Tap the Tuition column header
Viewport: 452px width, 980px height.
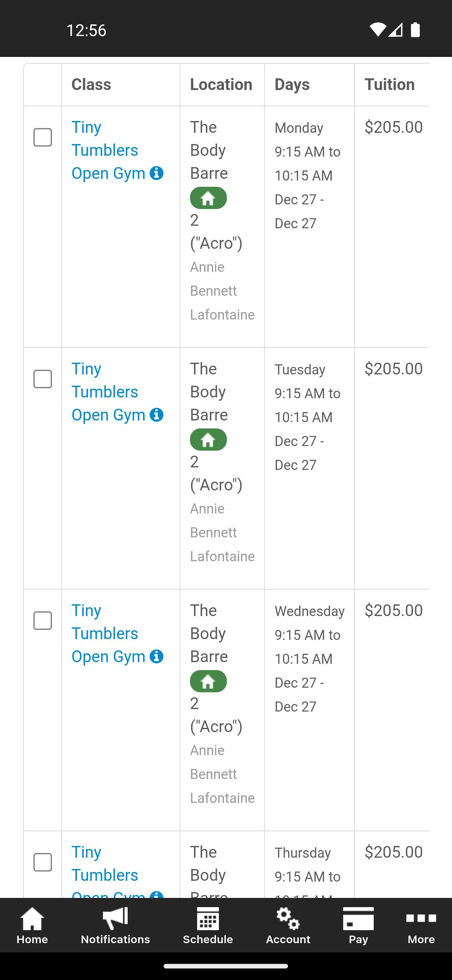tap(390, 85)
